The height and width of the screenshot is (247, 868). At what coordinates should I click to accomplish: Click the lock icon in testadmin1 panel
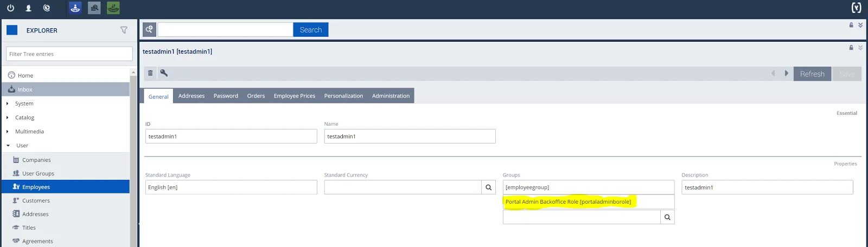click(x=851, y=48)
